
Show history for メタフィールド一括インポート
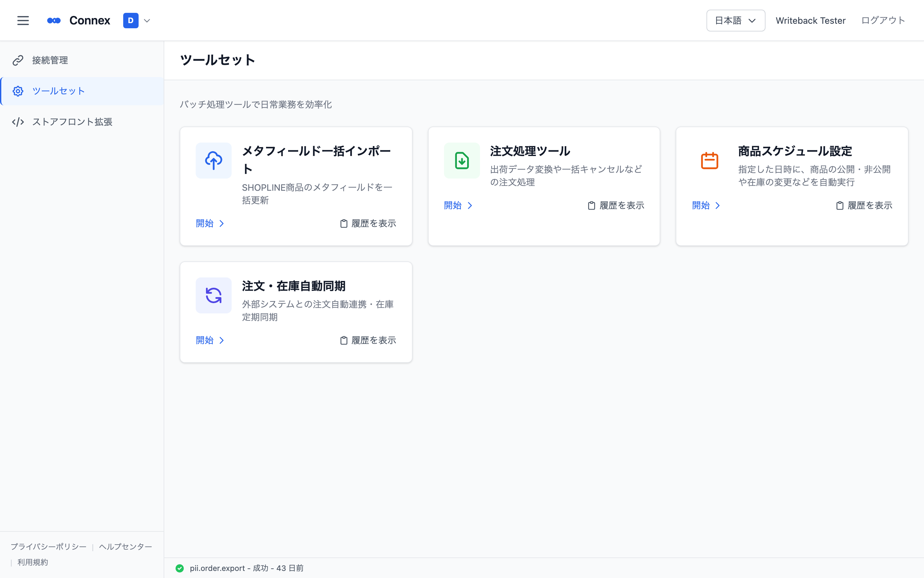tap(368, 223)
